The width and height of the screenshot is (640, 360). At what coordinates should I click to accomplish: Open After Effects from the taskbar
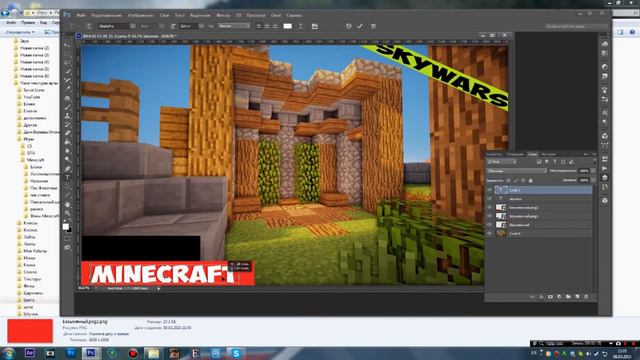pos(29,353)
